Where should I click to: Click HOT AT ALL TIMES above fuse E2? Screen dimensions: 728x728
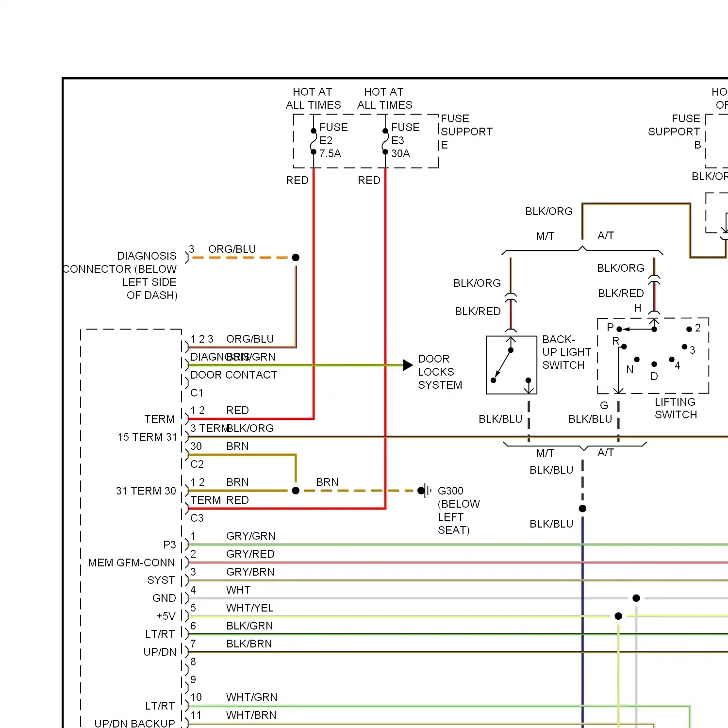coord(313,99)
